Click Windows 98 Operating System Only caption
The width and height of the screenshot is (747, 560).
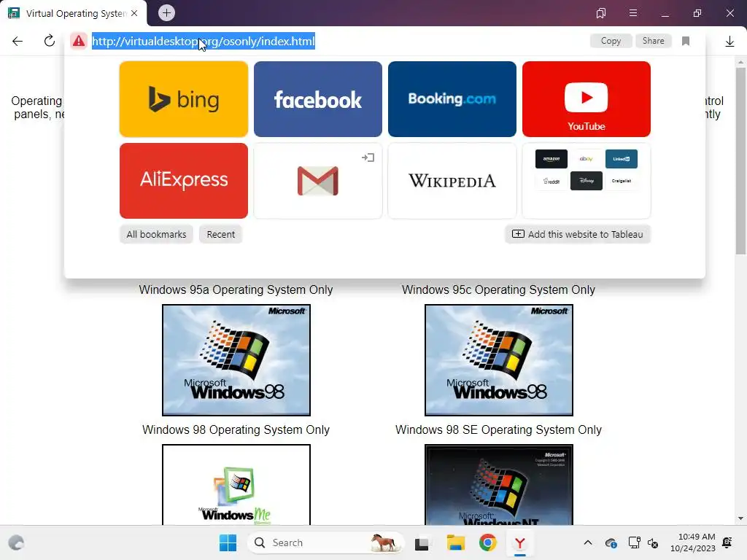[x=236, y=429]
